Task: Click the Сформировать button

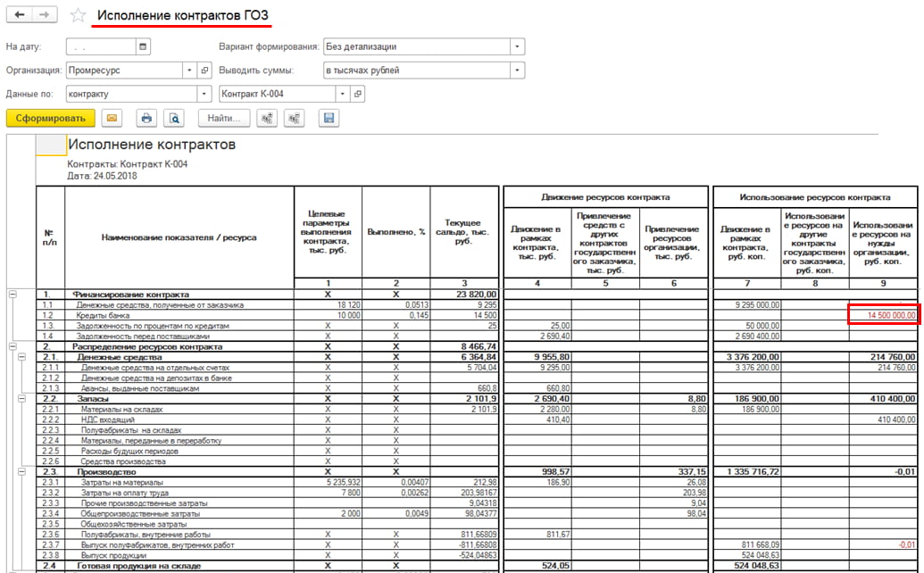Action: pyautogui.click(x=51, y=119)
